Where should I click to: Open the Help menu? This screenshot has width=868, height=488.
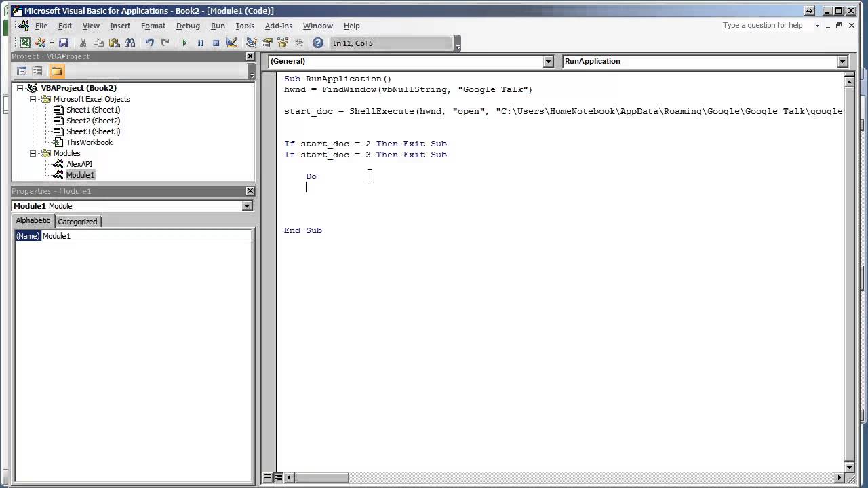click(351, 26)
